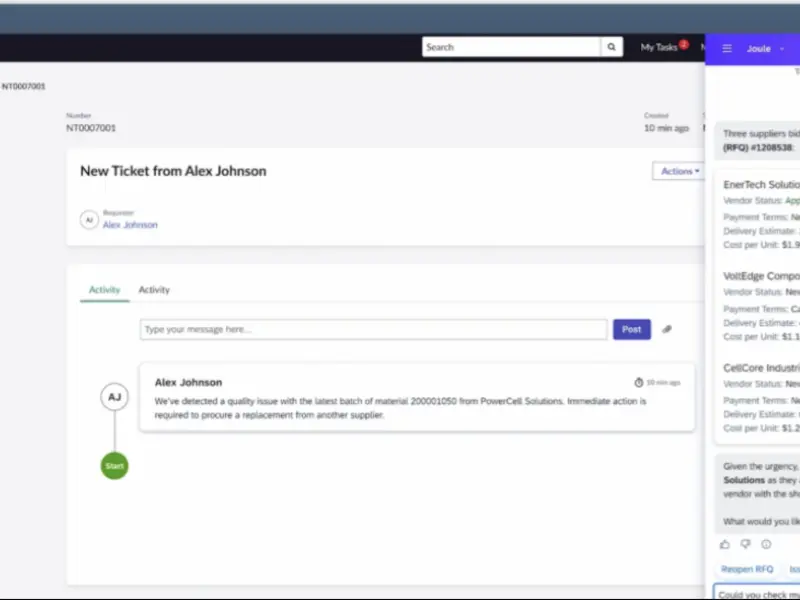Click the VoltEdge supplier name

(761, 276)
